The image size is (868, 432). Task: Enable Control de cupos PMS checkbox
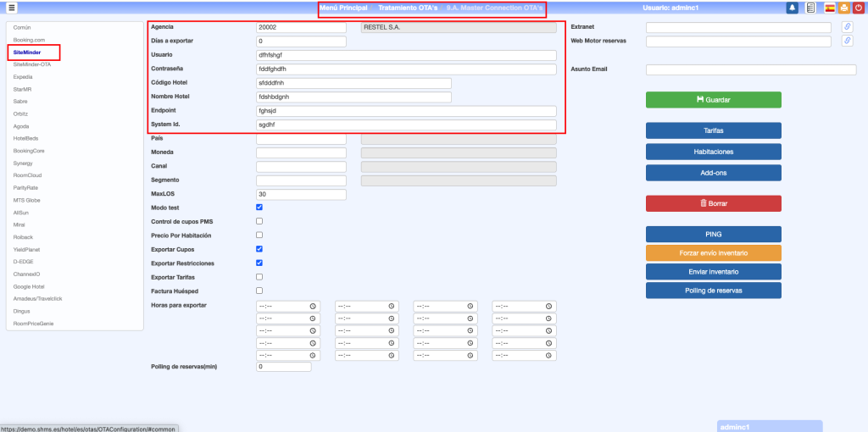point(259,221)
